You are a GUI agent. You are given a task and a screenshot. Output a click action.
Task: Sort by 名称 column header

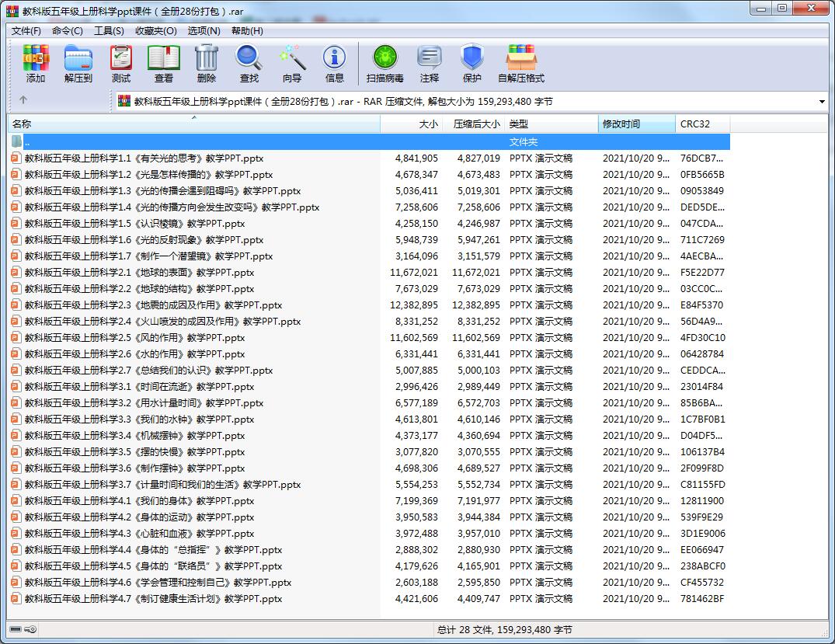194,124
